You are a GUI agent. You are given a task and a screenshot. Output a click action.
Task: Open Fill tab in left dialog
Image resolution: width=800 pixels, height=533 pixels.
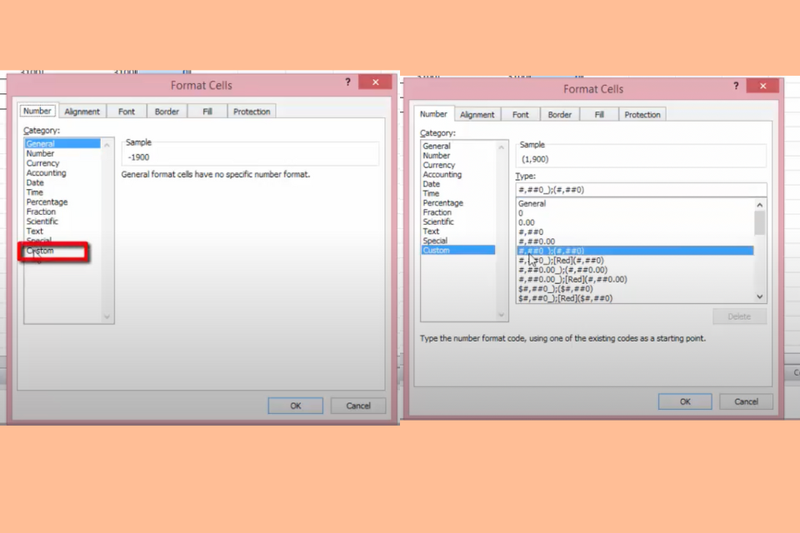click(x=207, y=112)
